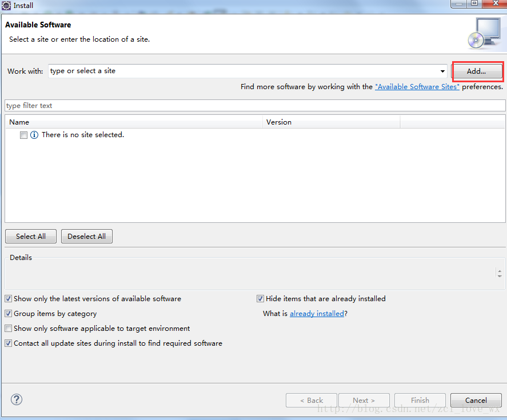Screen dimensions: 507x420
Task: Click the Eclipse icon in title bar
Action: pyautogui.click(x=6, y=5)
